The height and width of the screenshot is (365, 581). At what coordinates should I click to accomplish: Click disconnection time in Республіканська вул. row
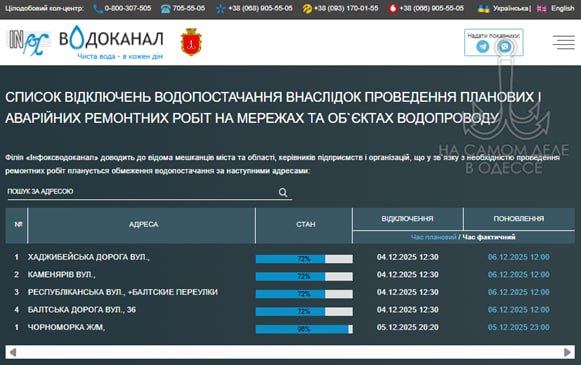click(408, 292)
